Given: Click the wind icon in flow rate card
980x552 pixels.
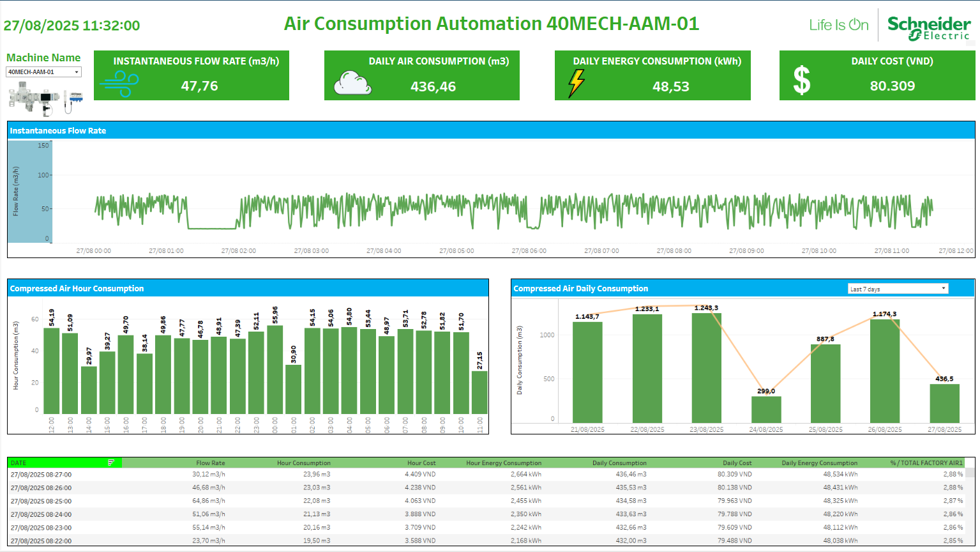Looking at the screenshot, I should pyautogui.click(x=119, y=84).
